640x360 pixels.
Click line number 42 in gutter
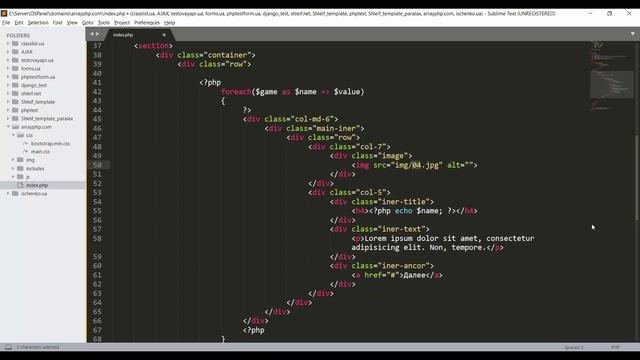click(x=97, y=92)
